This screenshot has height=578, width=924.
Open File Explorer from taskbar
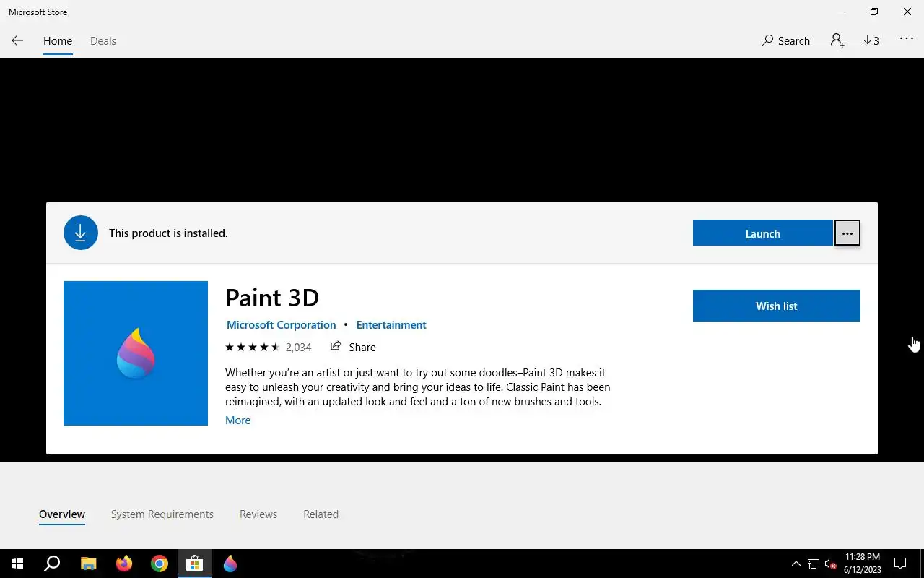click(88, 564)
